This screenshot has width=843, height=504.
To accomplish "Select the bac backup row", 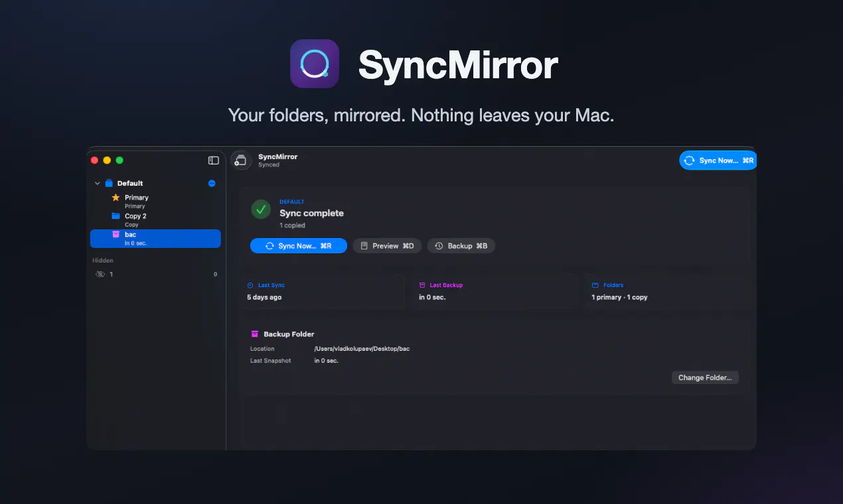I will [155, 239].
